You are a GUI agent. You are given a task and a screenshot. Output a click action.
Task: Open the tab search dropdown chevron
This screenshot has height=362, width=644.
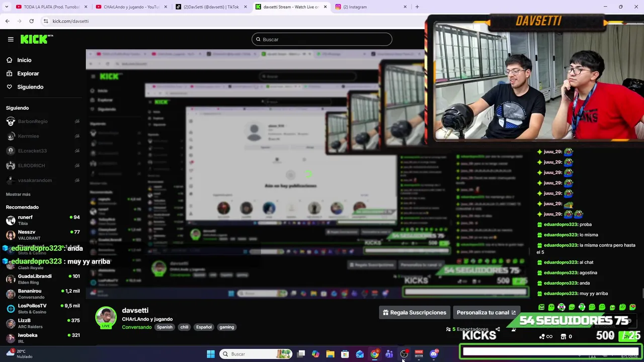coord(7,7)
